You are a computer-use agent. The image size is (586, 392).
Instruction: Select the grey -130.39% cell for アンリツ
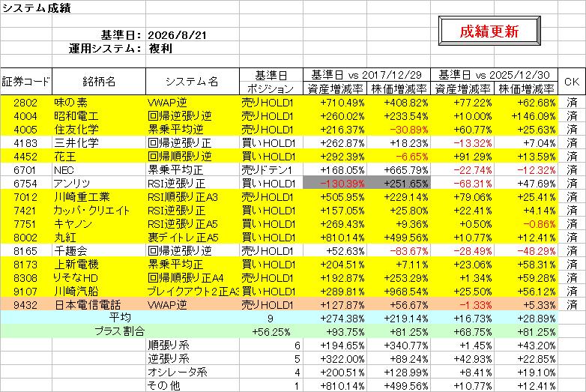click(x=335, y=184)
